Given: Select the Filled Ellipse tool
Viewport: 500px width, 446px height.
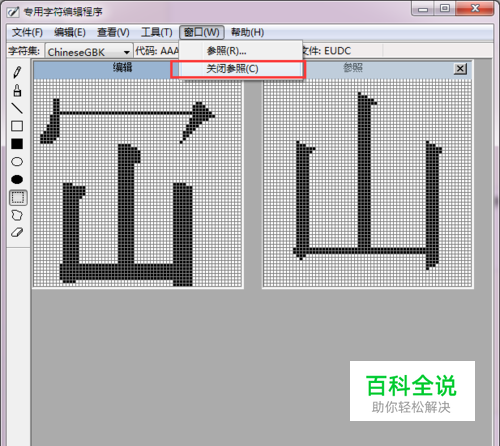Looking at the screenshot, I should (17, 180).
